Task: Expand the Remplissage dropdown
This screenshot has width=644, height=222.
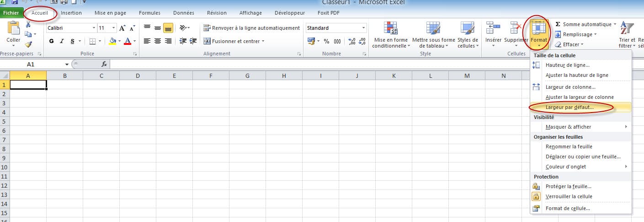Action: (x=595, y=34)
